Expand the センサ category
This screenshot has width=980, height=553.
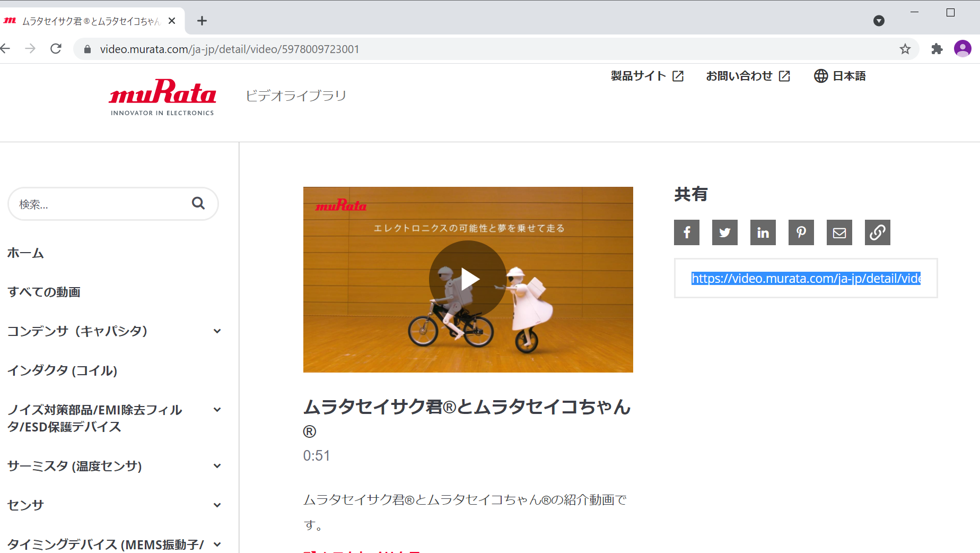click(x=217, y=505)
